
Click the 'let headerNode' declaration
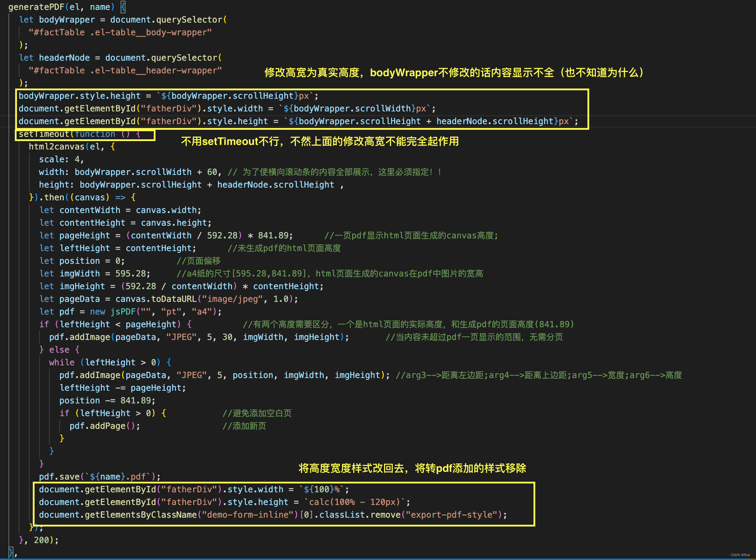tap(55, 58)
